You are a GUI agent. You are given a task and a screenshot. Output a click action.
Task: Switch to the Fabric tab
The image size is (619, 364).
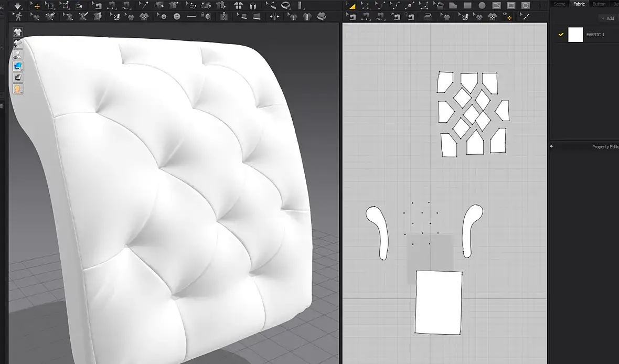(x=579, y=4)
